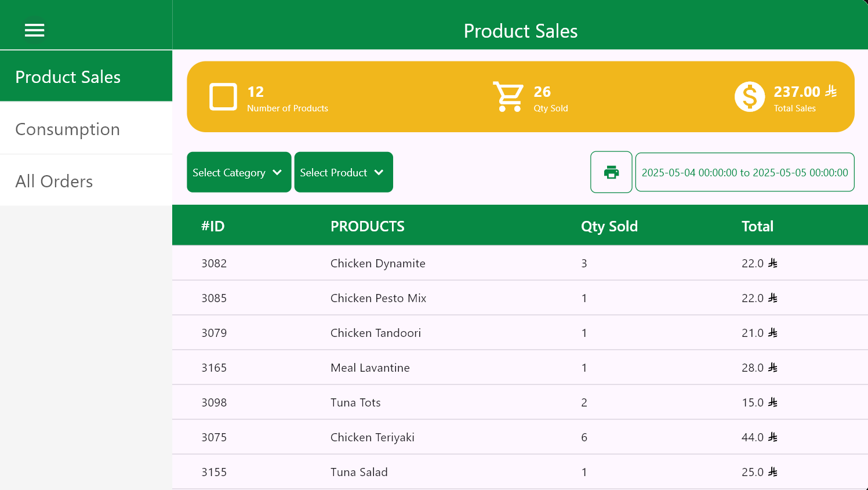The height and width of the screenshot is (490, 868).
Task: Open the Select Product dropdown
Action: tap(343, 172)
